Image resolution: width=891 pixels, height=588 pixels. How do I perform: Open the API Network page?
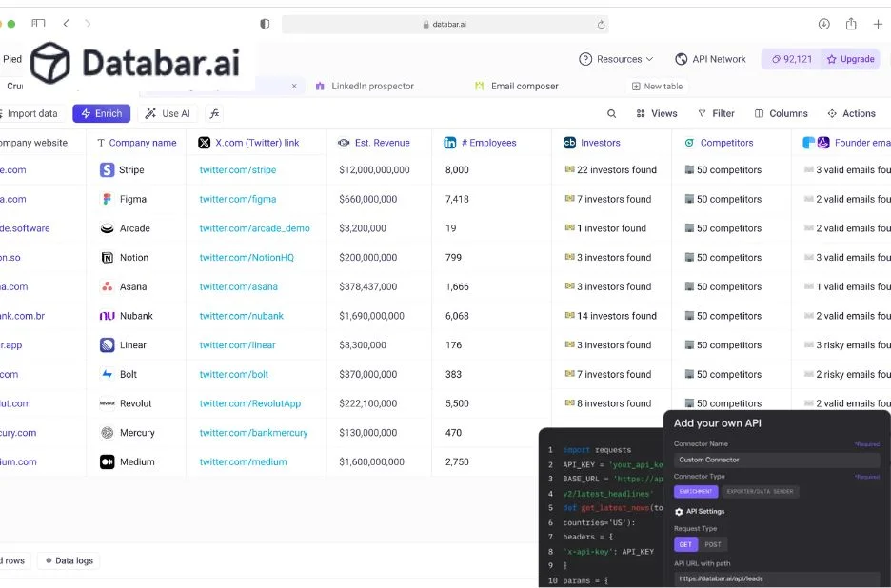[x=710, y=59]
